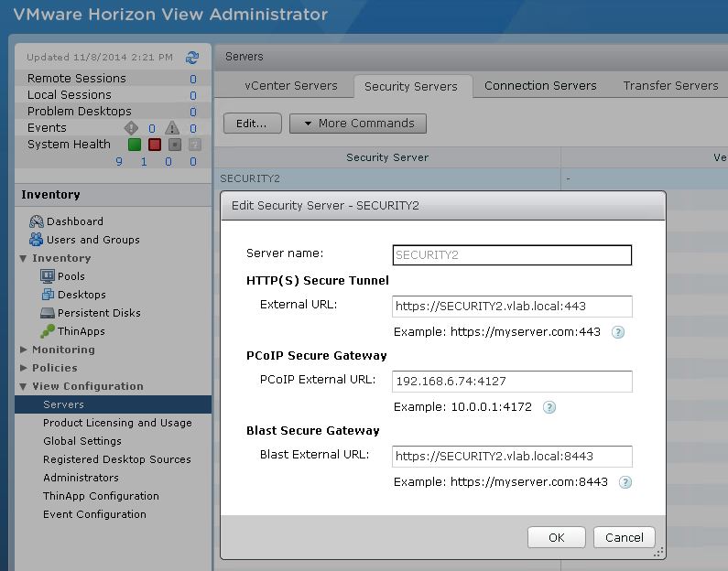The width and height of the screenshot is (728, 571).
Task: Expand the Monitoring tree node
Action: [x=23, y=350]
